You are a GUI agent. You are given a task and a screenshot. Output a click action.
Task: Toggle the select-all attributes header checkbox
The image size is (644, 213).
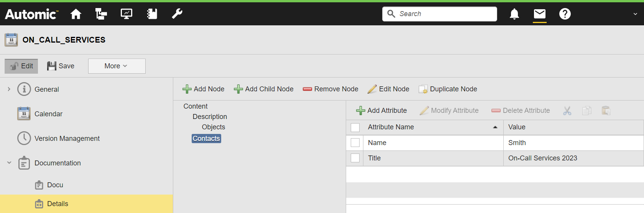tap(355, 127)
